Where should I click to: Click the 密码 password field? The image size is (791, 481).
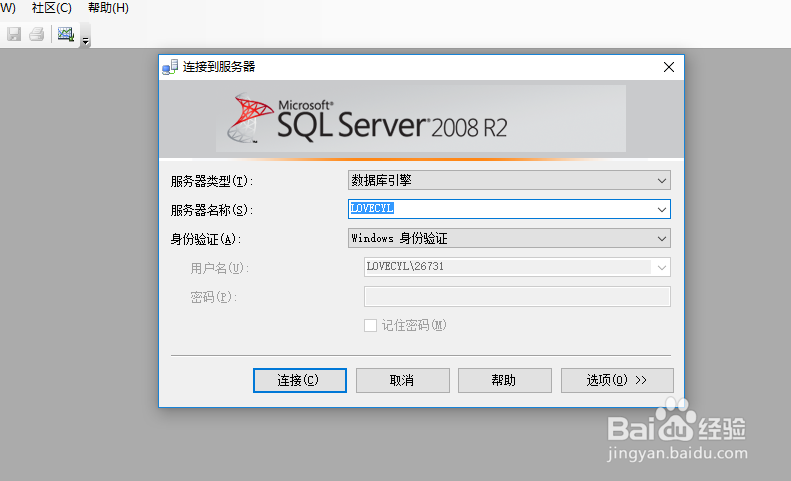[x=517, y=296]
